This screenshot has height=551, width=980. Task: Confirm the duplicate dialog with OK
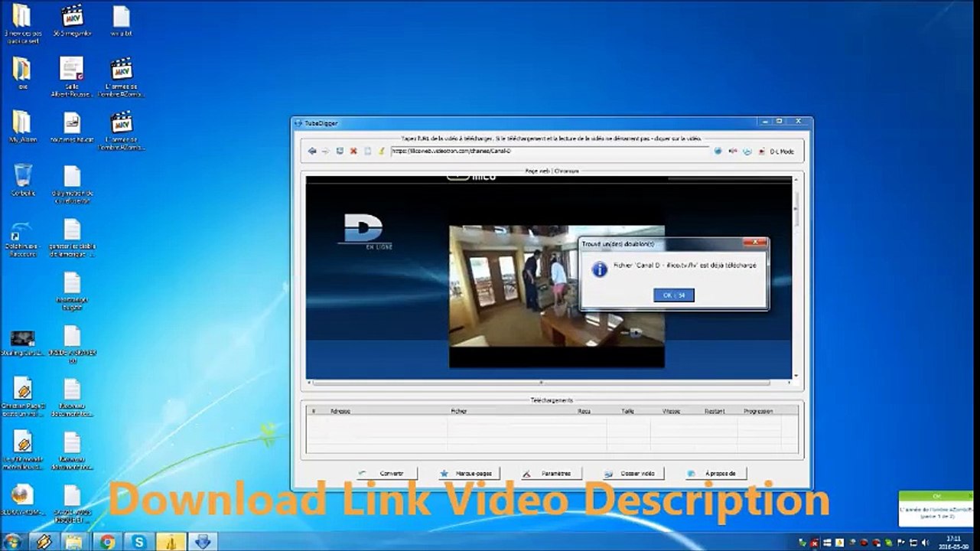click(x=674, y=295)
